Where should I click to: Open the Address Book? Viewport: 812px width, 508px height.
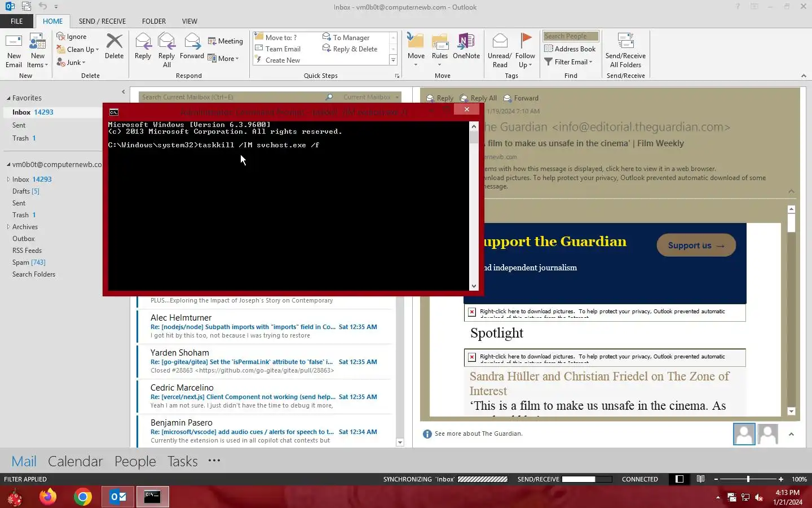(570, 49)
